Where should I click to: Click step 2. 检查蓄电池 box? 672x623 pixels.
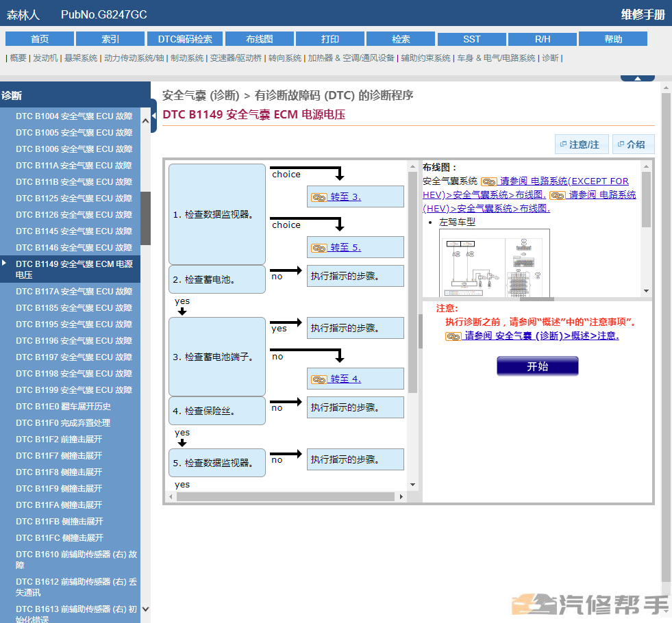[217, 279]
